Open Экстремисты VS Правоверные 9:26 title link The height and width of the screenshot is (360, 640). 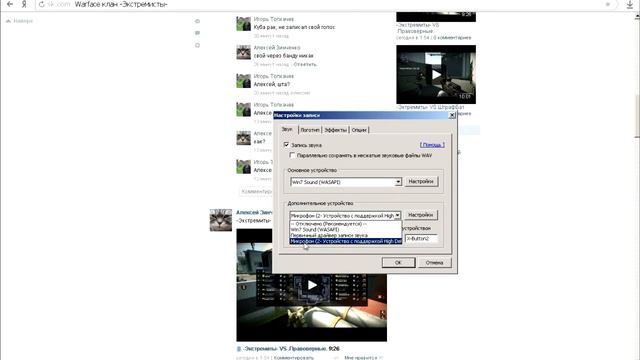[x=291, y=349]
